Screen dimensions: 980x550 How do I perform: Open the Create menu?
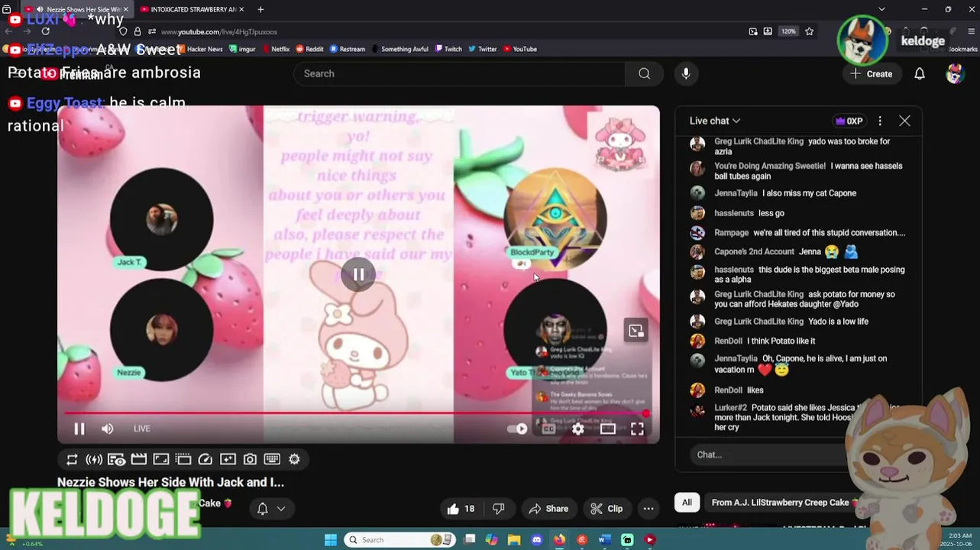point(872,74)
